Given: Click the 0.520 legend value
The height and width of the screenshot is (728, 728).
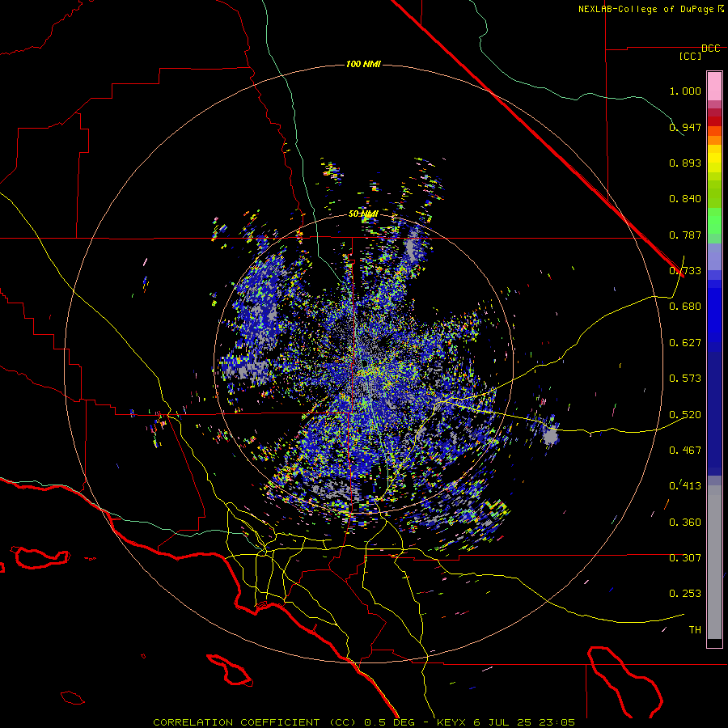Looking at the screenshot, I should pyautogui.click(x=685, y=415).
